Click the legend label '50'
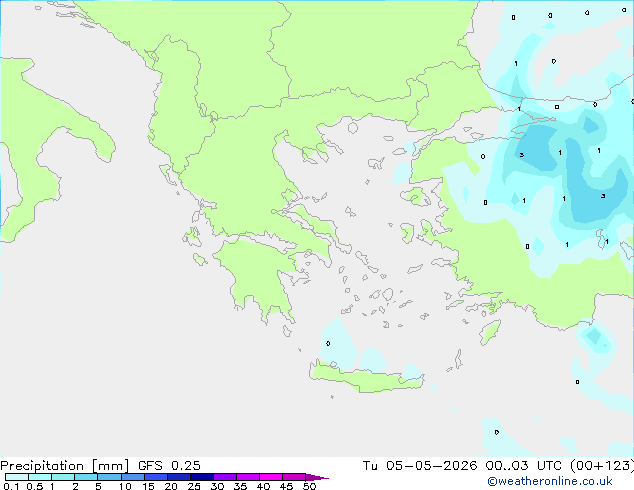 [309, 486]
